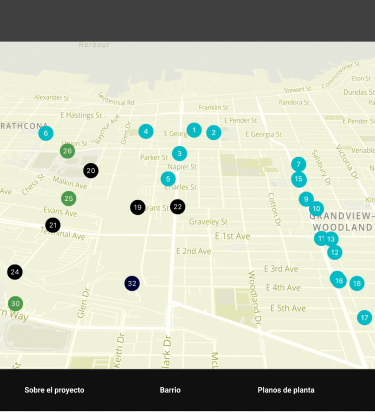The image size is (375, 412).
Task: Click dark navy map marker 32
Action: tap(132, 283)
